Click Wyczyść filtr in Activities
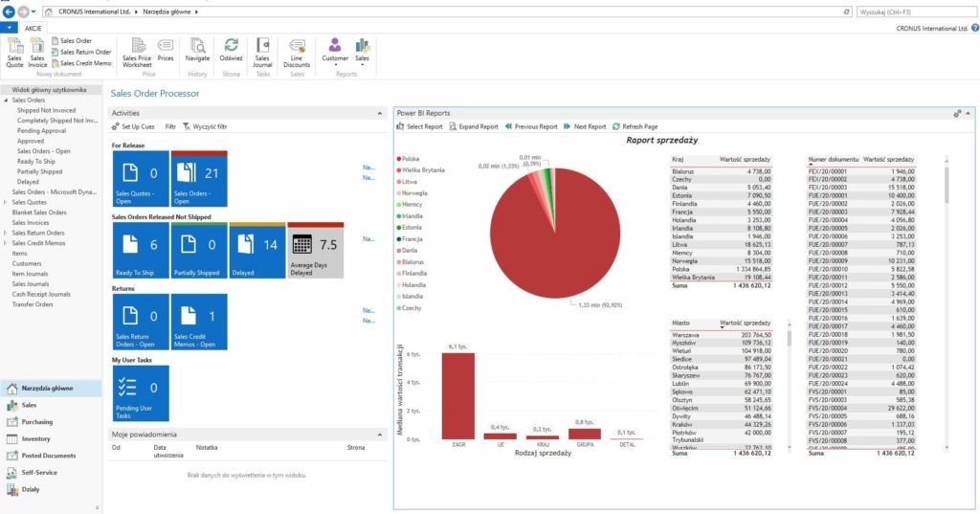Screen dimensions: 980x514 205,126
